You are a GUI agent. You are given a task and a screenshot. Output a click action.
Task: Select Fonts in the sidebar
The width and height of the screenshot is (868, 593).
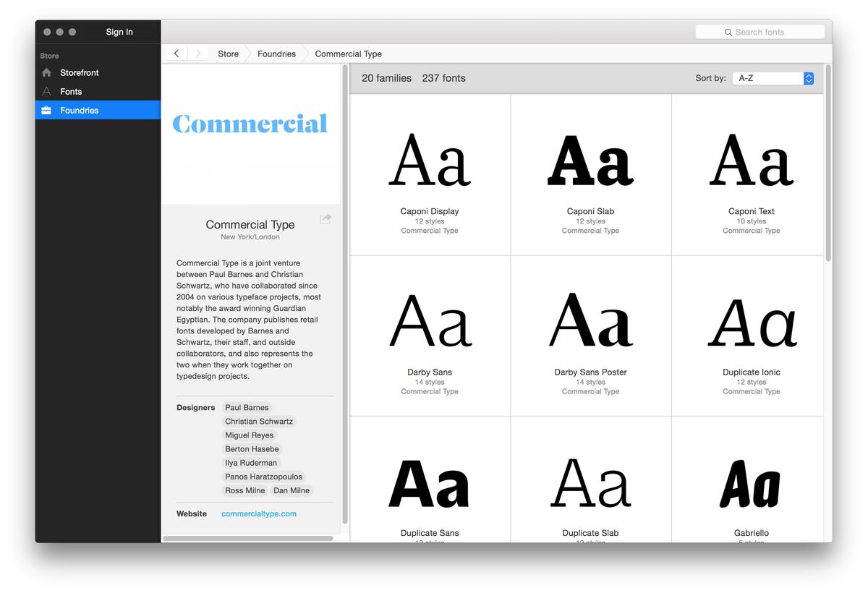pos(98,91)
